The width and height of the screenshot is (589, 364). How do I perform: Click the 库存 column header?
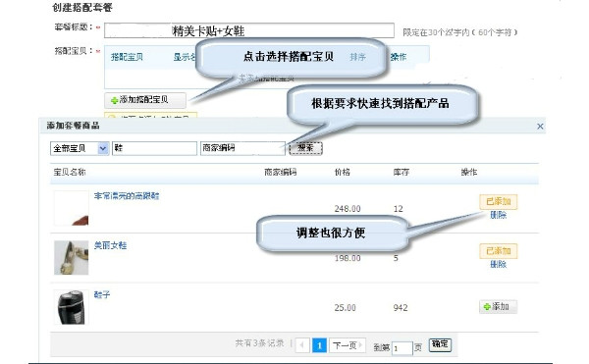pyautogui.click(x=402, y=173)
